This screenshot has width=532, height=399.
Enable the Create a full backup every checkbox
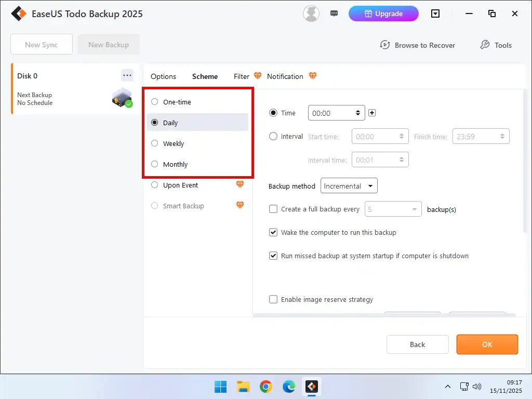pyautogui.click(x=273, y=209)
